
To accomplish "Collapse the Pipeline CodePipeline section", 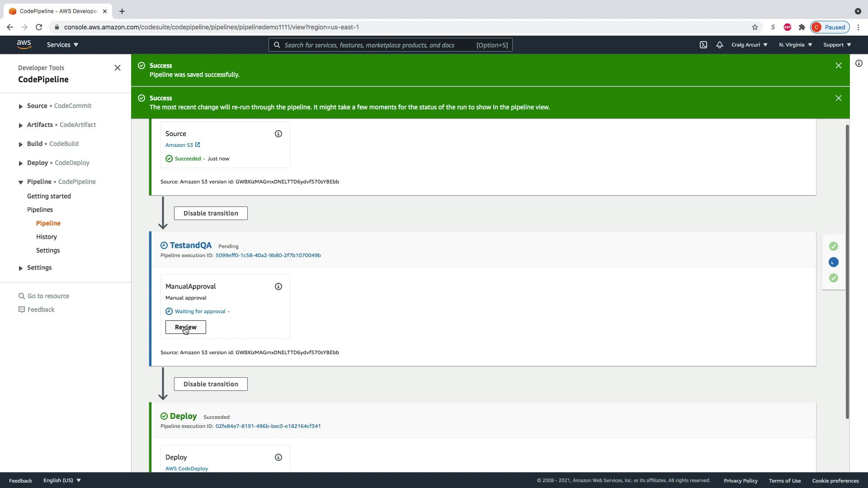I will coord(21,182).
